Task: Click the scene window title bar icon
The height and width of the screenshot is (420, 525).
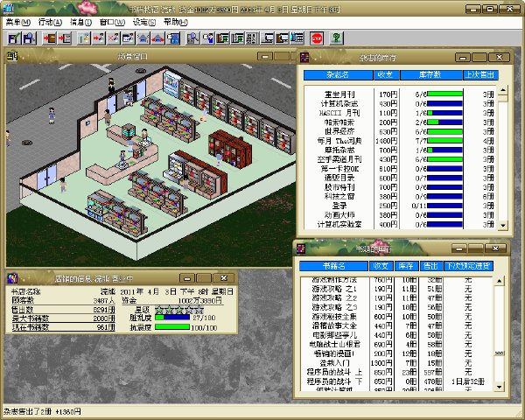Action: [12, 56]
